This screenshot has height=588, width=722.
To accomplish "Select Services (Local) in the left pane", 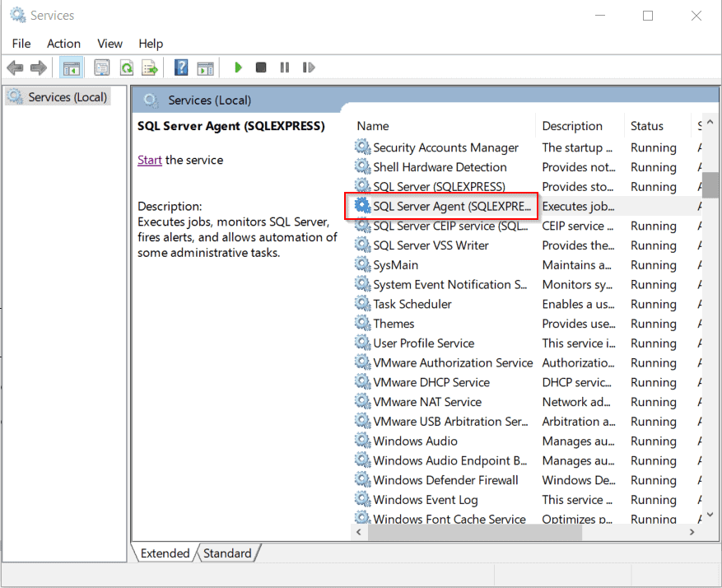I will click(65, 96).
